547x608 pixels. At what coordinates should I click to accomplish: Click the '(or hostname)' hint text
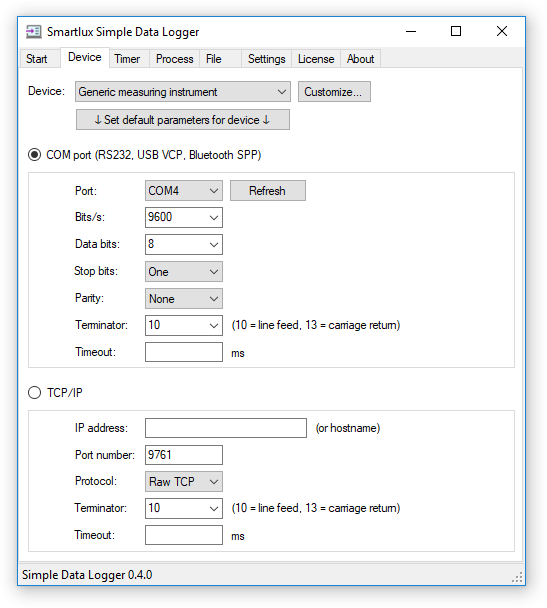(348, 428)
